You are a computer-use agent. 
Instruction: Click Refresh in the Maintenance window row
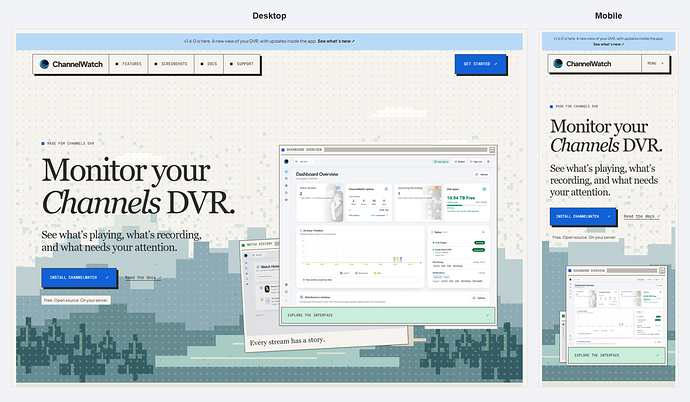pyautogui.click(x=479, y=298)
